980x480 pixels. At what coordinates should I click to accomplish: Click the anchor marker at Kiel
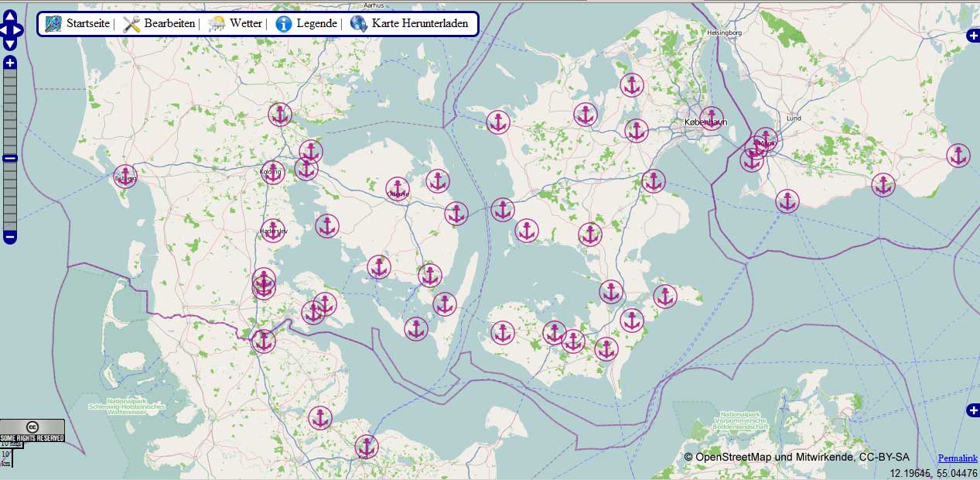(367, 447)
